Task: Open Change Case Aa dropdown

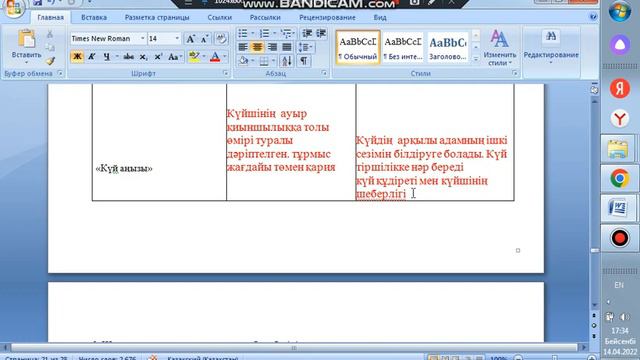Action: point(174,57)
